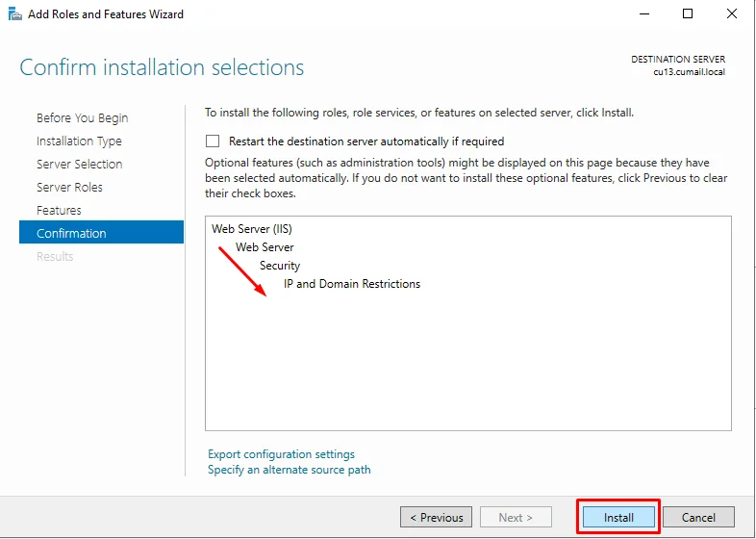Select the Web Server list item
Image resolution: width=756 pixels, height=539 pixels.
click(265, 247)
